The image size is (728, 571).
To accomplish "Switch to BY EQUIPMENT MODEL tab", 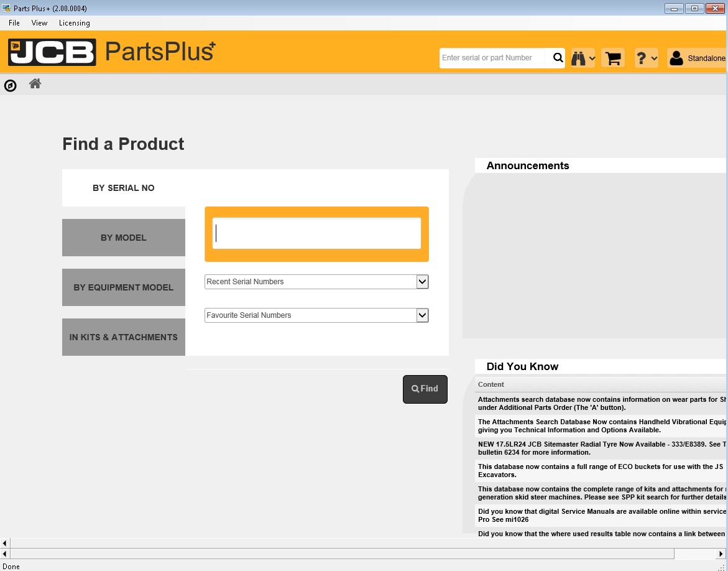I will point(124,287).
